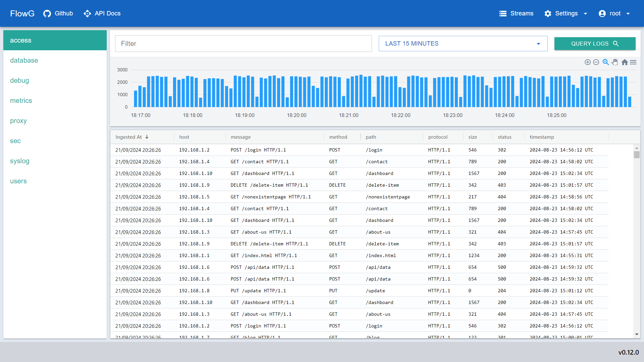Click the search/magnify icon on chart
Viewport: 644px width, 362px height.
[605, 61]
